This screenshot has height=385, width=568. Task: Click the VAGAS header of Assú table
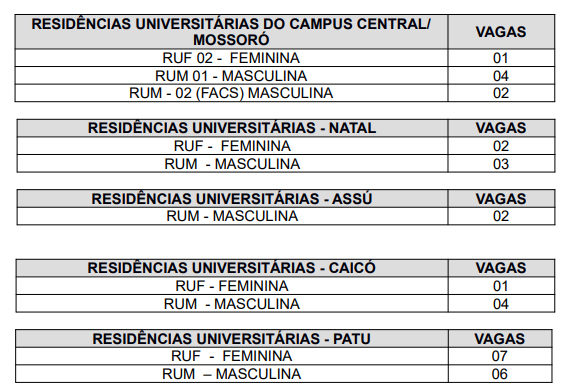click(501, 199)
